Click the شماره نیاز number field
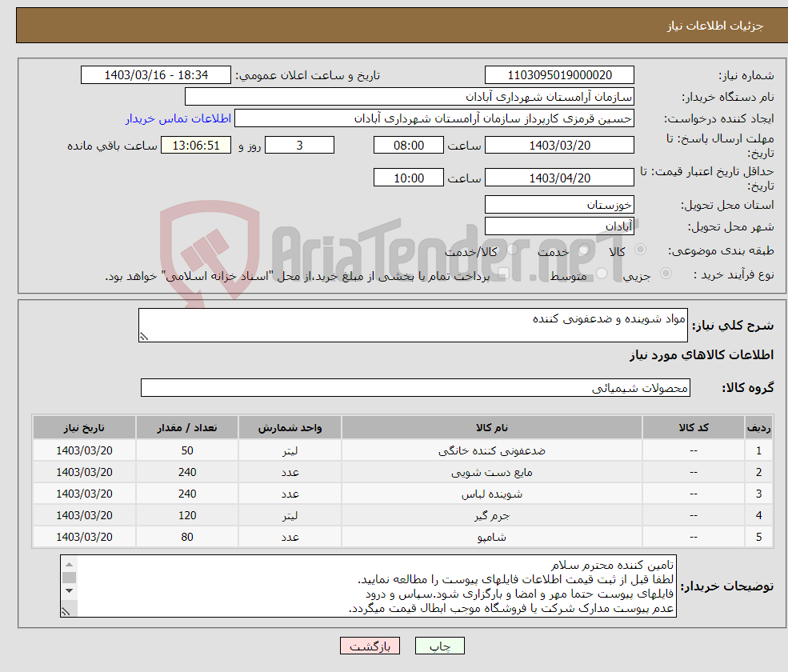Screen dimensions: 788x672 559,75
